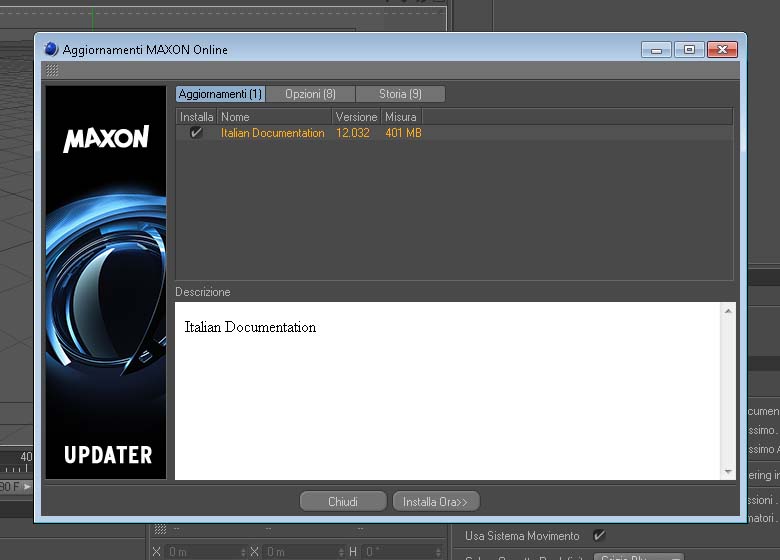Switch to the Opzioni (8) tab
The width and height of the screenshot is (780, 560).
pos(310,94)
